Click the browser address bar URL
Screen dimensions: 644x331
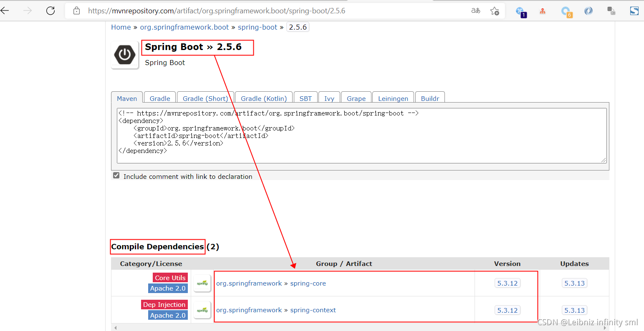click(217, 11)
